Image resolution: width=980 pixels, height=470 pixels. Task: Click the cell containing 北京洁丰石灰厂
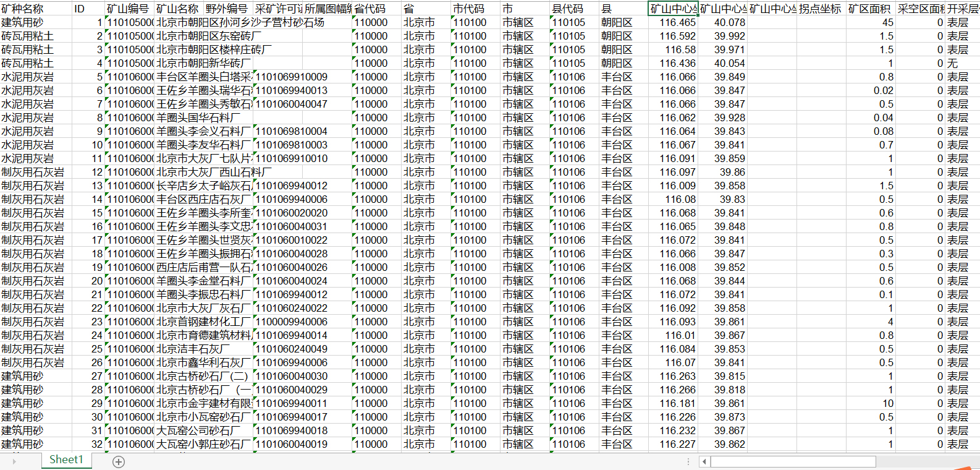203,349
